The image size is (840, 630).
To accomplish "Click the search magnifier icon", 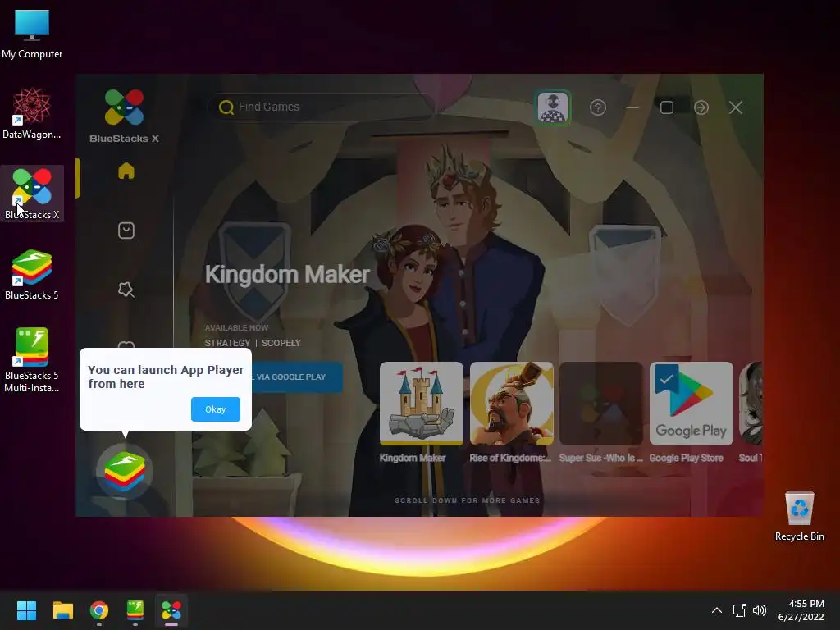I will [226, 107].
